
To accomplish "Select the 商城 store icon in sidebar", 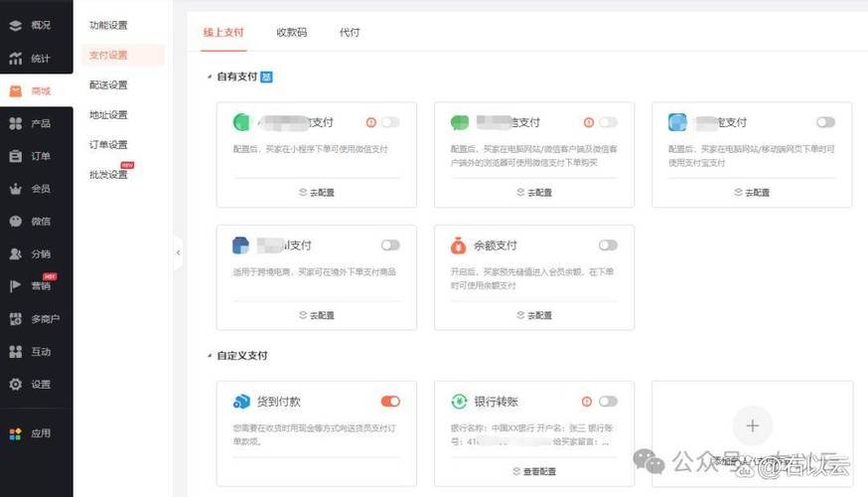I will [16, 90].
